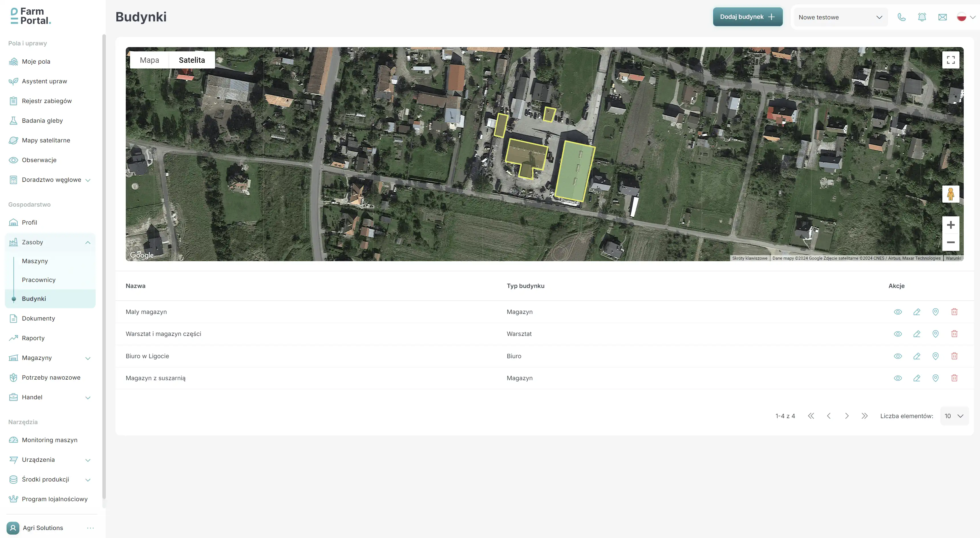
Task: Open Potrzeby nawozowe menu item
Action: click(50, 378)
